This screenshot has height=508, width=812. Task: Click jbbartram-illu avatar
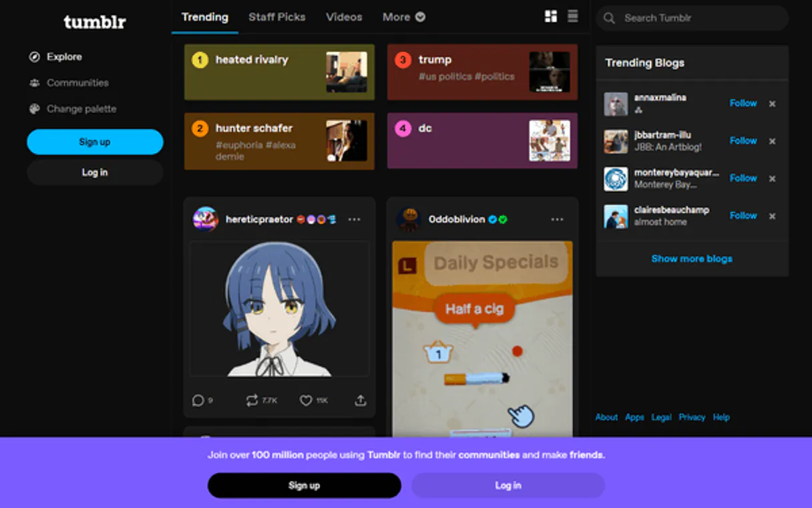pyautogui.click(x=616, y=141)
